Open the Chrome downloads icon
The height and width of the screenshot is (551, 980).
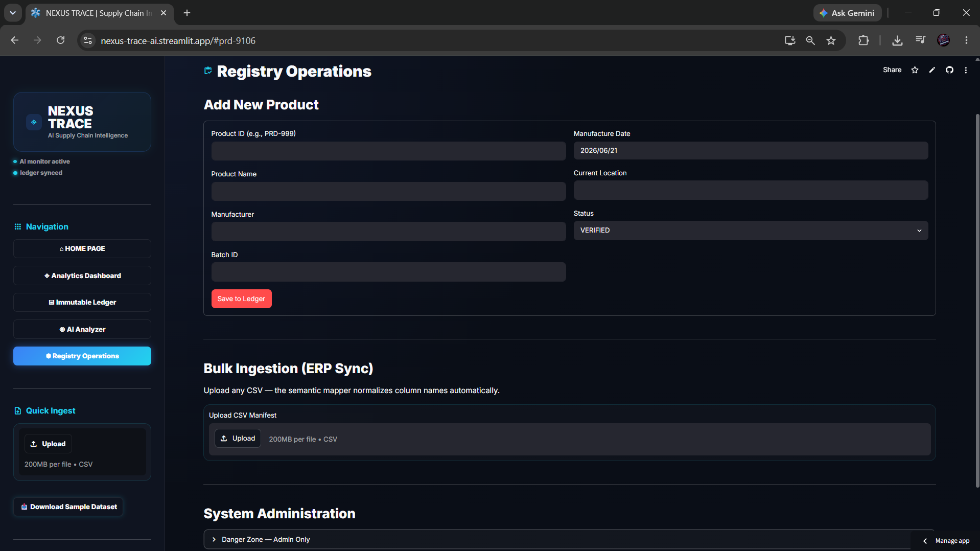[897, 40]
